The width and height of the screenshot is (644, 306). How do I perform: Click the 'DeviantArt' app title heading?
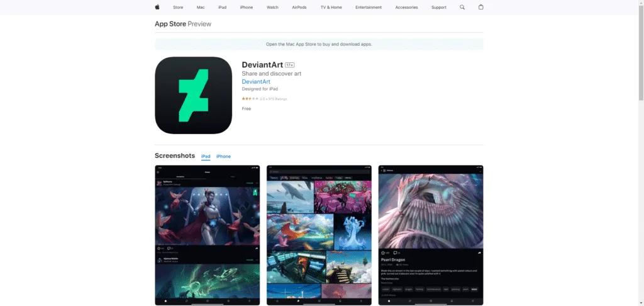coord(262,65)
